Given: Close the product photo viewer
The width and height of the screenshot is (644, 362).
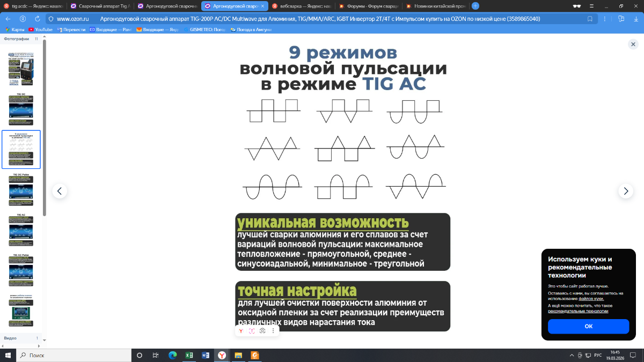Looking at the screenshot, I should (633, 45).
